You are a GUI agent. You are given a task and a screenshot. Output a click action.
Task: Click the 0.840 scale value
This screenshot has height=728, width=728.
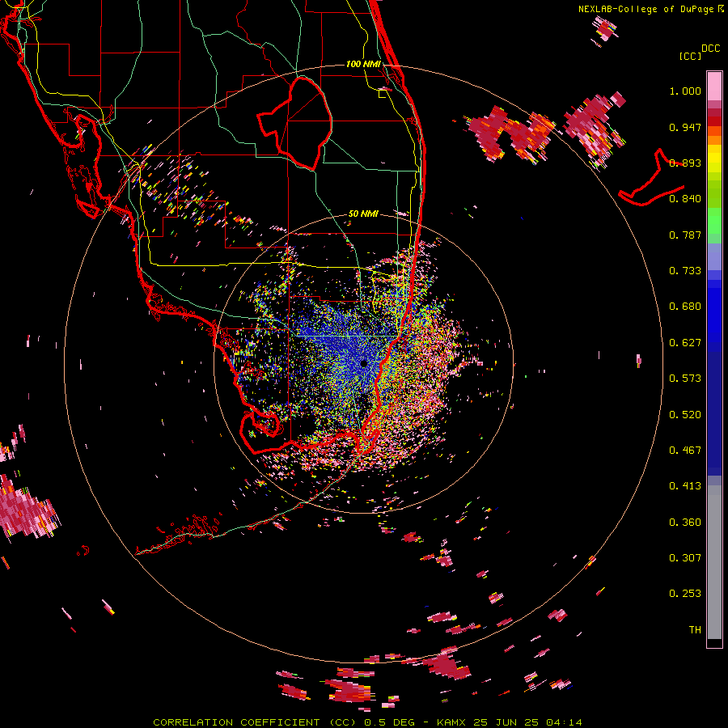[x=685, y=199]
